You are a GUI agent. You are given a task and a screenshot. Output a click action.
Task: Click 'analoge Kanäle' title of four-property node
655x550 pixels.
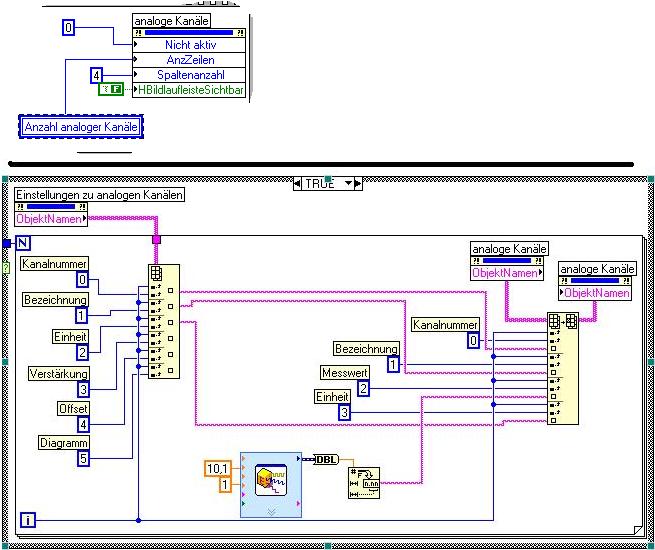pyautogui.click(x=171, y=20)
